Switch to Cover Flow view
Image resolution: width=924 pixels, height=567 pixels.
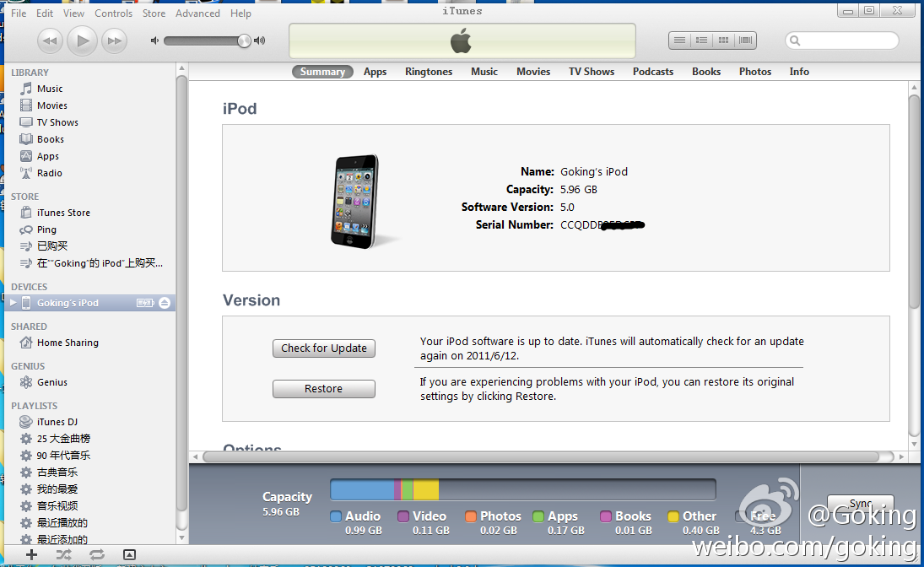pyautogui.click(x=745, y=40)
